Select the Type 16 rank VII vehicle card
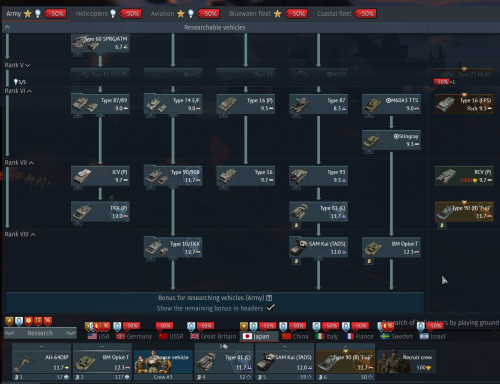Image resolution: width=500 pixels, height=384 pixels. point(246,175)
